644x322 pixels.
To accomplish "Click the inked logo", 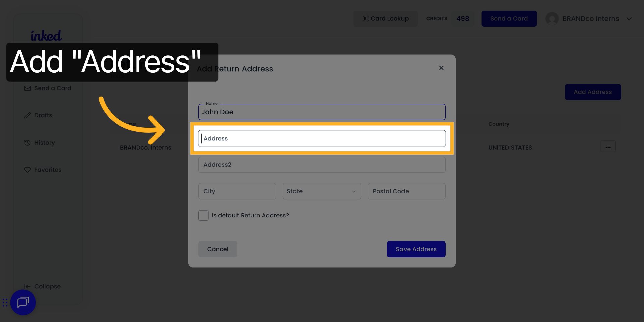I will click(x=46, y=35).
